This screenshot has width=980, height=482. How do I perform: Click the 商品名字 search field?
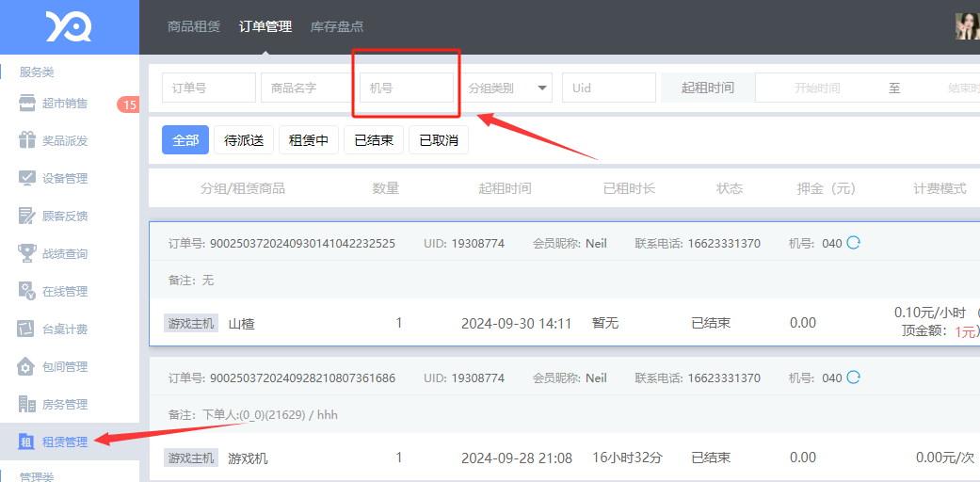click(308, 88)
